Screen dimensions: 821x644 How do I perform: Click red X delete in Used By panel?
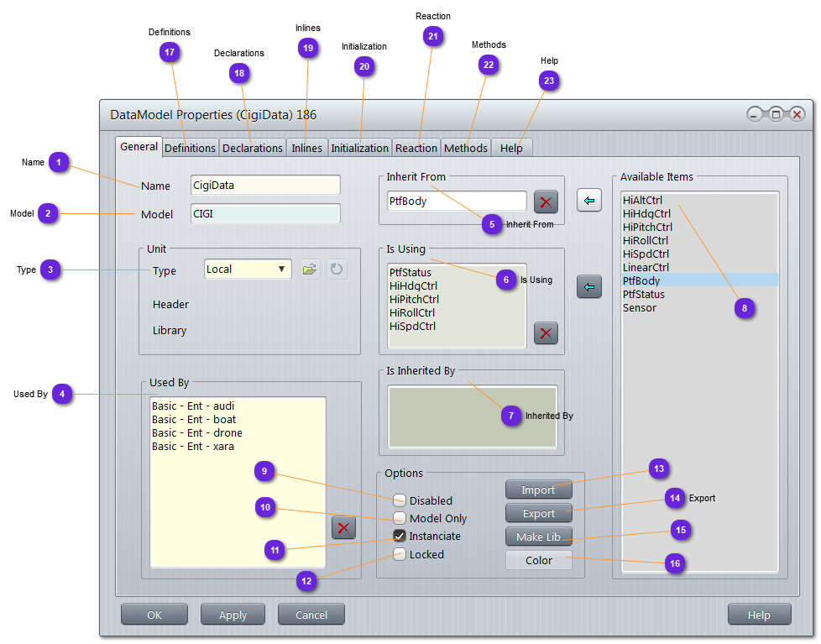click(343, 527)
